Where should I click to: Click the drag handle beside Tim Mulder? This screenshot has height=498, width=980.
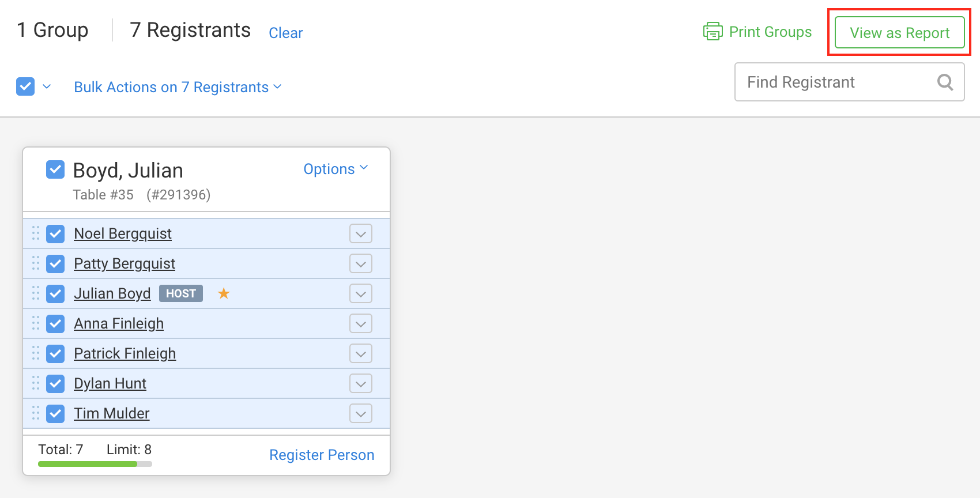36,413
